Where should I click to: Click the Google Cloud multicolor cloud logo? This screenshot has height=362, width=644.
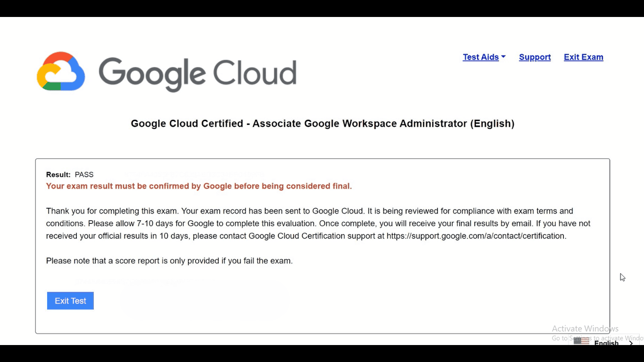point(61,71)
